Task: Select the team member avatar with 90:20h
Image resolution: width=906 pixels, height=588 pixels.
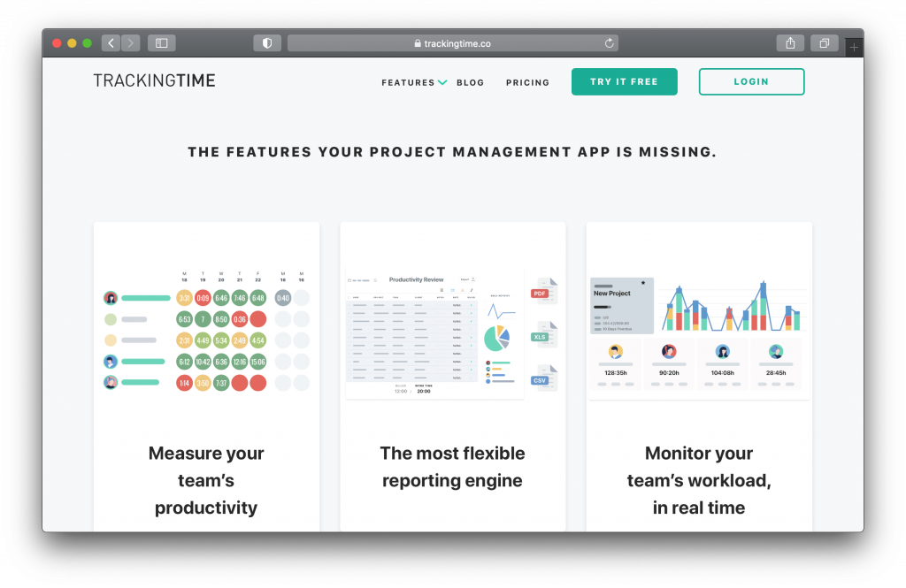Action: click(669, 351)
